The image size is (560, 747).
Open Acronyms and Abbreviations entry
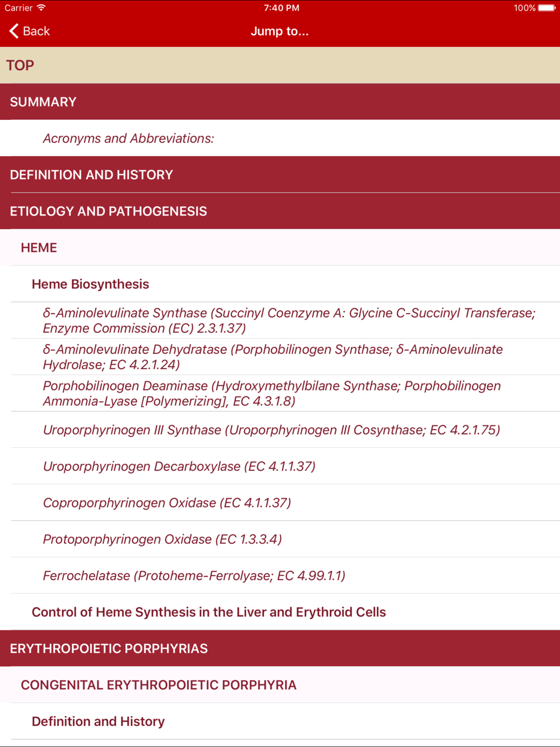(280, 138)
